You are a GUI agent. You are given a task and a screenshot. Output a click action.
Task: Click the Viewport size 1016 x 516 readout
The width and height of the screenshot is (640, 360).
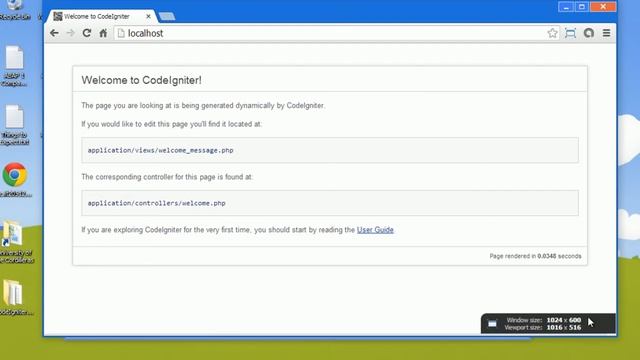tap(543, 327)
